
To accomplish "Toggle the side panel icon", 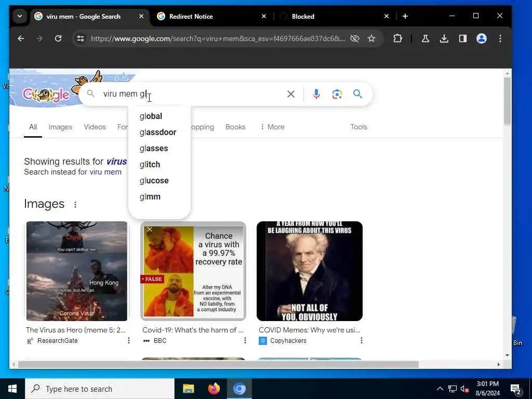I will pyautogui.click(x=463, y=38).
